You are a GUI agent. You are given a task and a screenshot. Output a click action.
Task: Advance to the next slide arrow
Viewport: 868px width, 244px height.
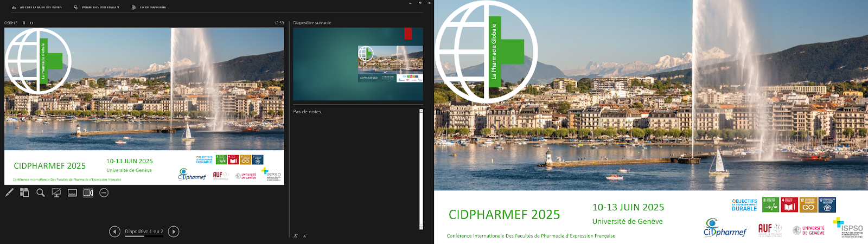[x=174, y=232]
